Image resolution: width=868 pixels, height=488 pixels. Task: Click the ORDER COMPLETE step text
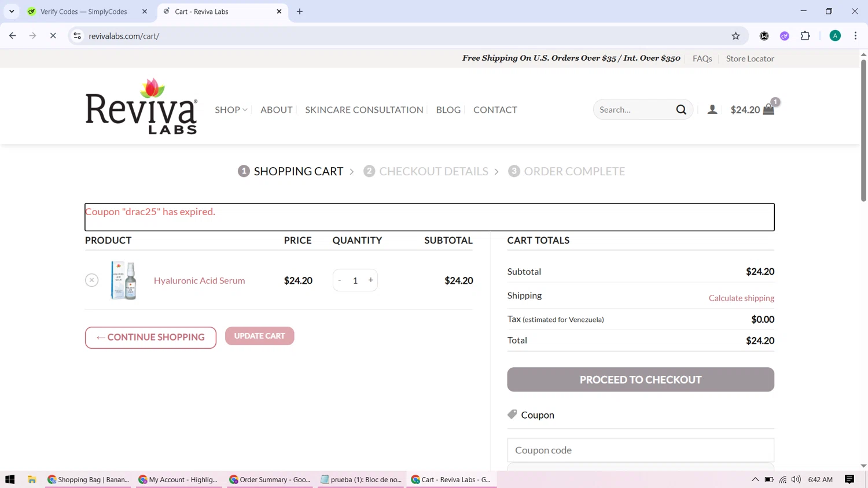point(575,171)
